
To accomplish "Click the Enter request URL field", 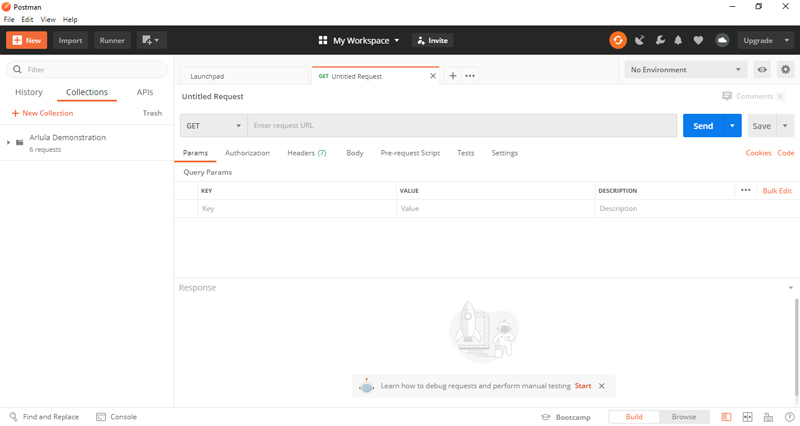I will (x=462, y=126).
